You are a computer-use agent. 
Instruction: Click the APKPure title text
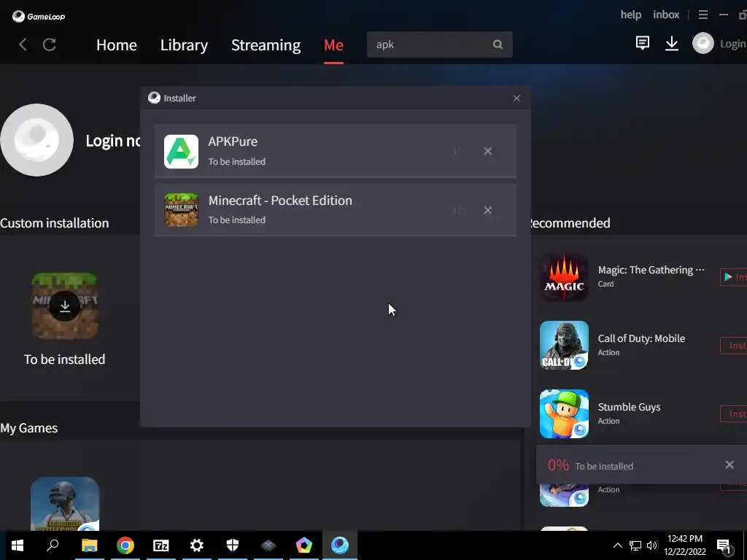[233, 141]
